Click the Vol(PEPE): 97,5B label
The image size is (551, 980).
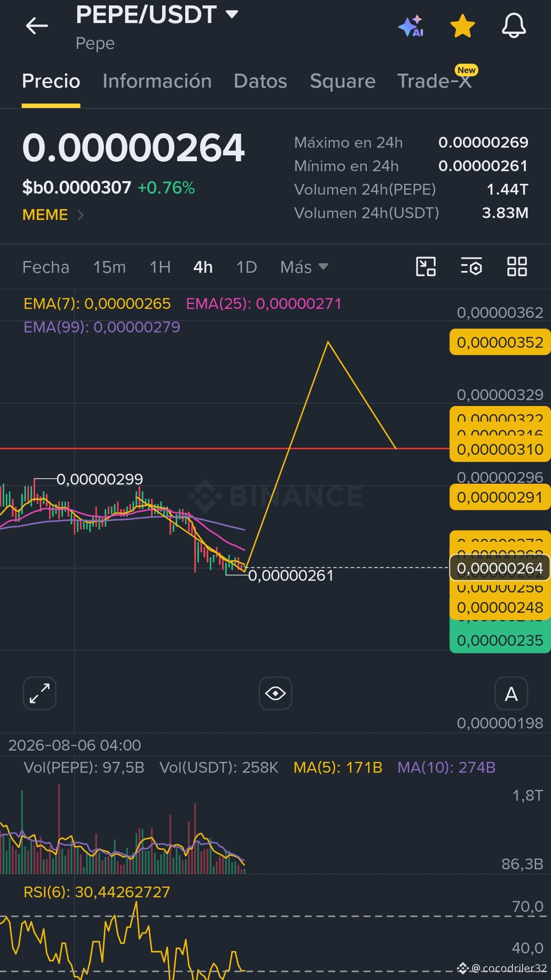pos(84,767)
